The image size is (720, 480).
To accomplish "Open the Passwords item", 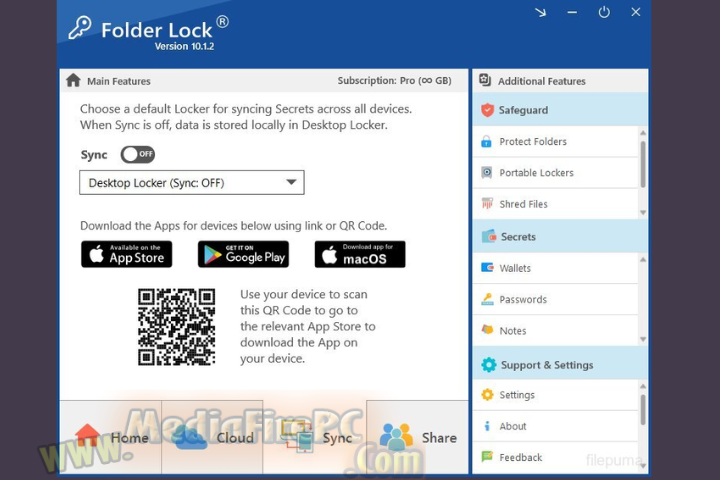I will coord(556,299).
